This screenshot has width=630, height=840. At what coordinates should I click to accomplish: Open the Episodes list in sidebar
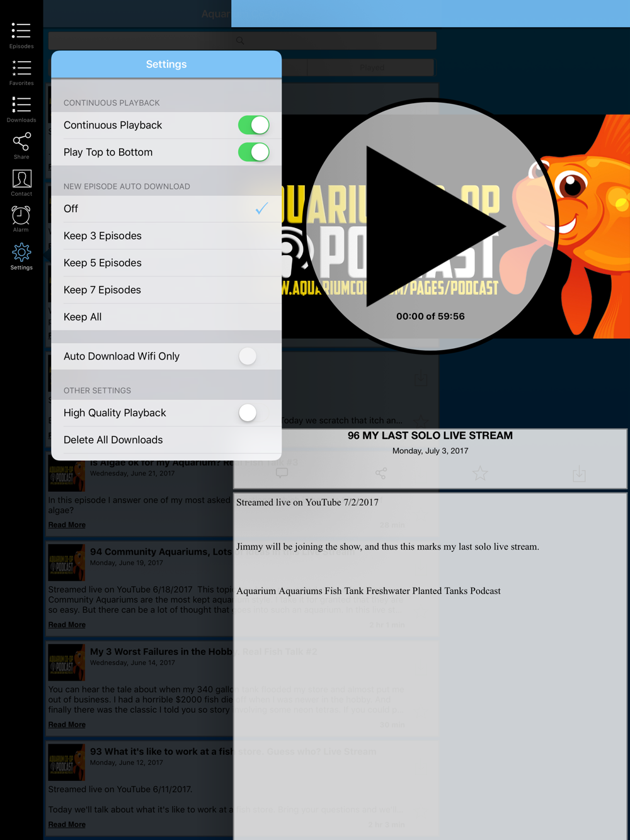21,35
